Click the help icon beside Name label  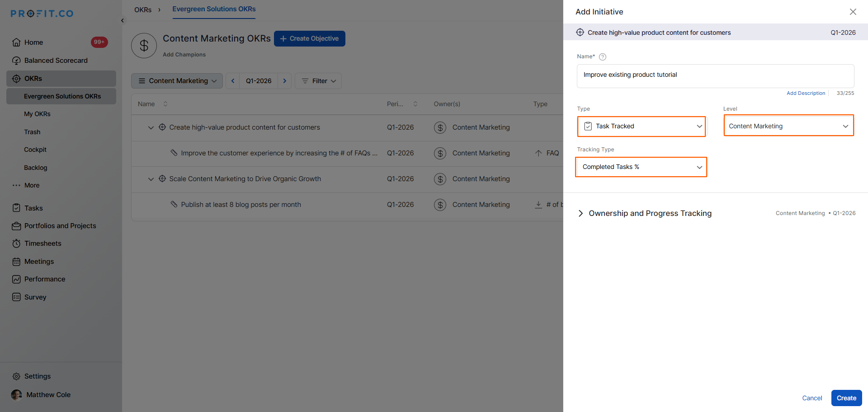(602, 57)
